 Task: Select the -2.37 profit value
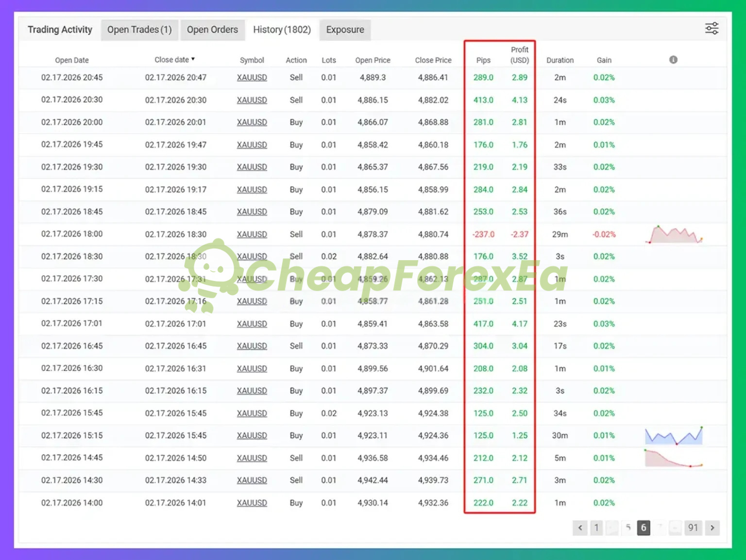tap(519, 234)
